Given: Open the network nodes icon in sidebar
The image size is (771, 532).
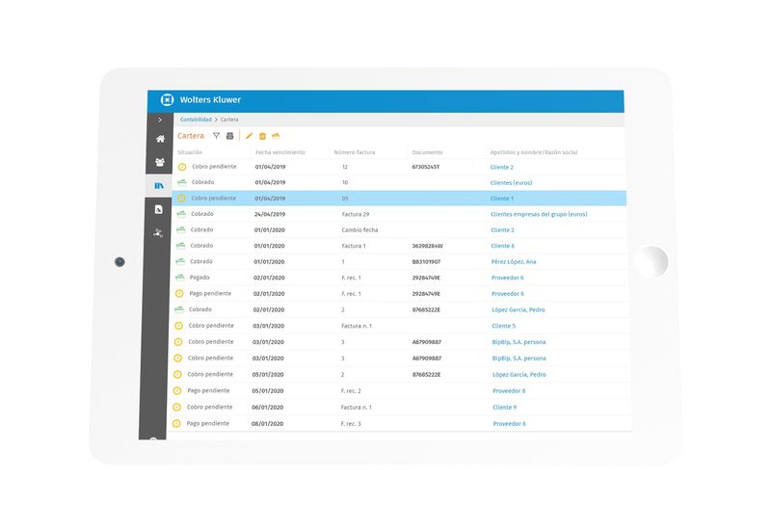Looking at the screenshot, I should pos(158,233).
